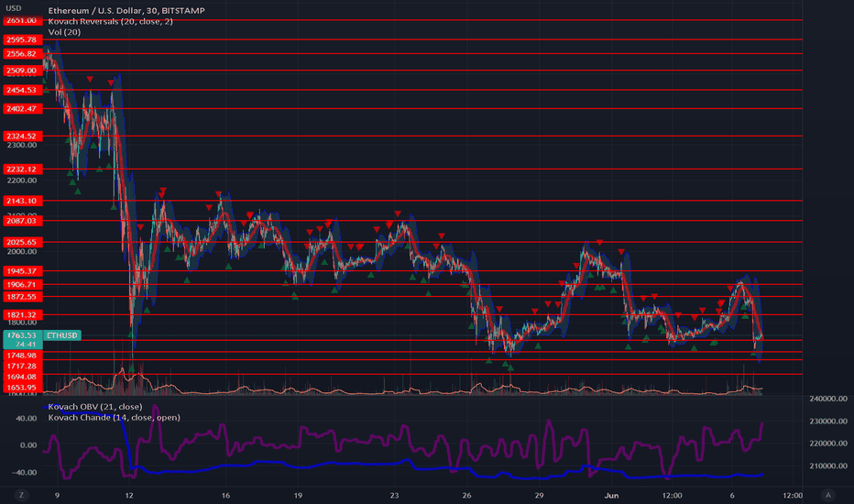Click the date label 23 on time axis
Screen dimensions: 854x504
pyautogui.click(x=394, y=495)
